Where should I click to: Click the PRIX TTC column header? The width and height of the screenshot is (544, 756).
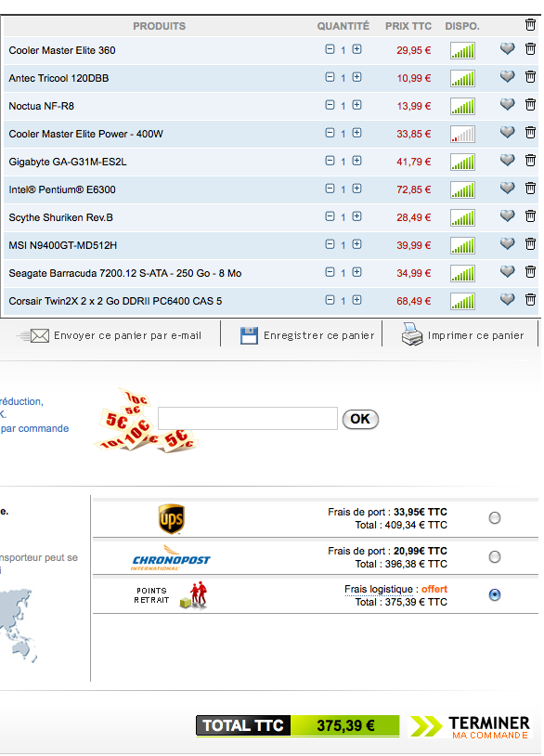[408, 26]
